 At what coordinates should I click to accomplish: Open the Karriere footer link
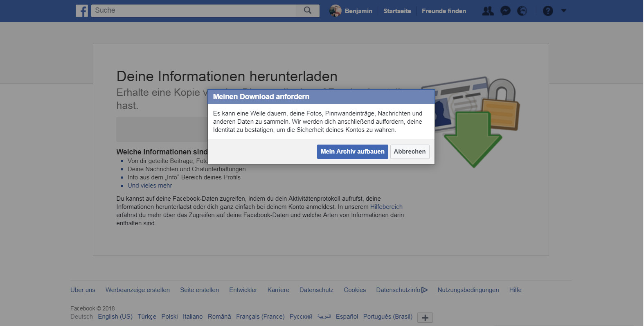point(278,290)
